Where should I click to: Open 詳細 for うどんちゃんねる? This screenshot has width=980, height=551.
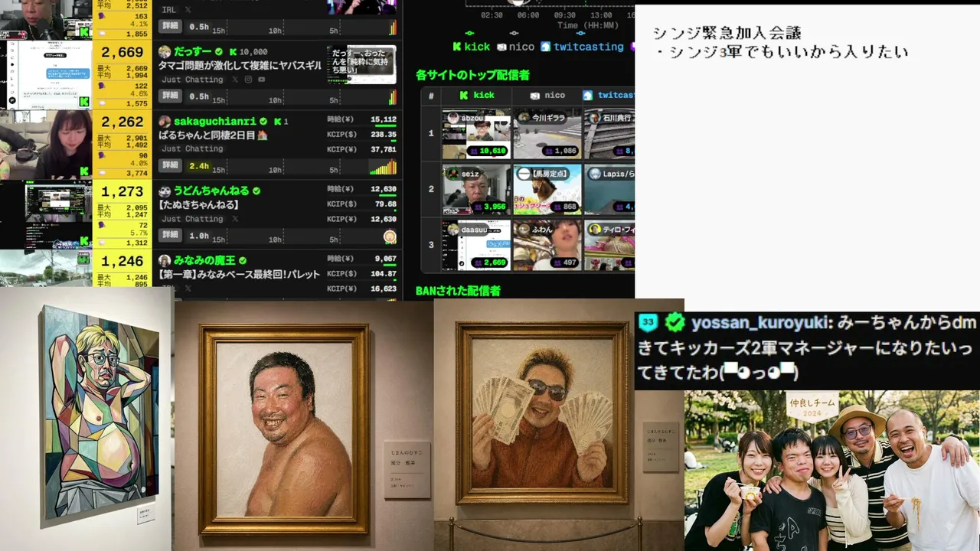(170, 235)
